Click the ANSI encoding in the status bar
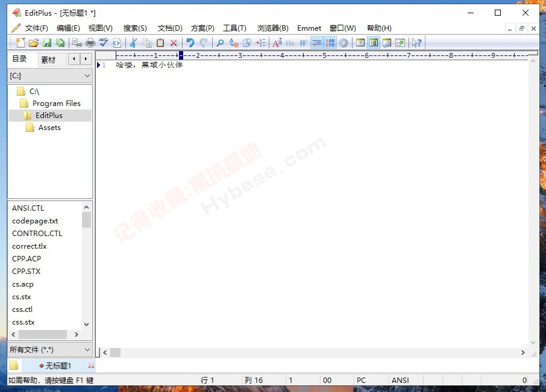546x392 pixels. (400, 380)
